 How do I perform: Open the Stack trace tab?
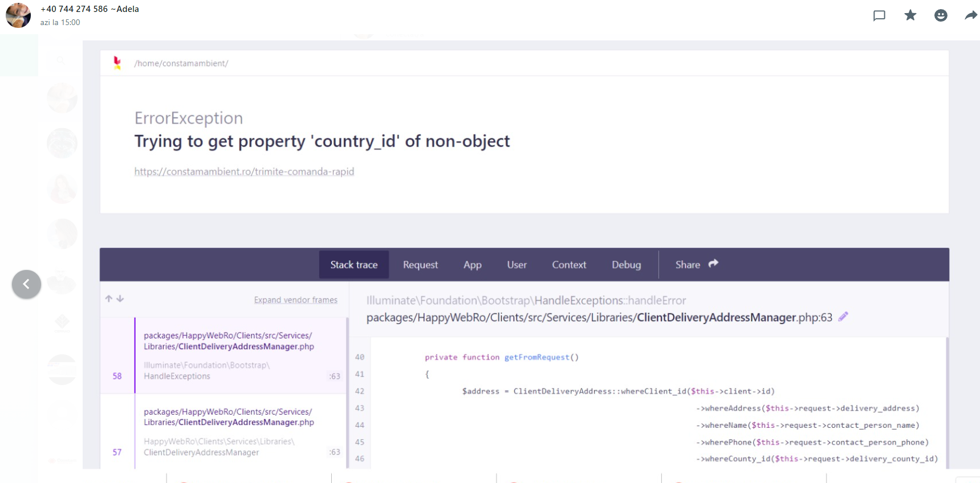tap(354, 265)
